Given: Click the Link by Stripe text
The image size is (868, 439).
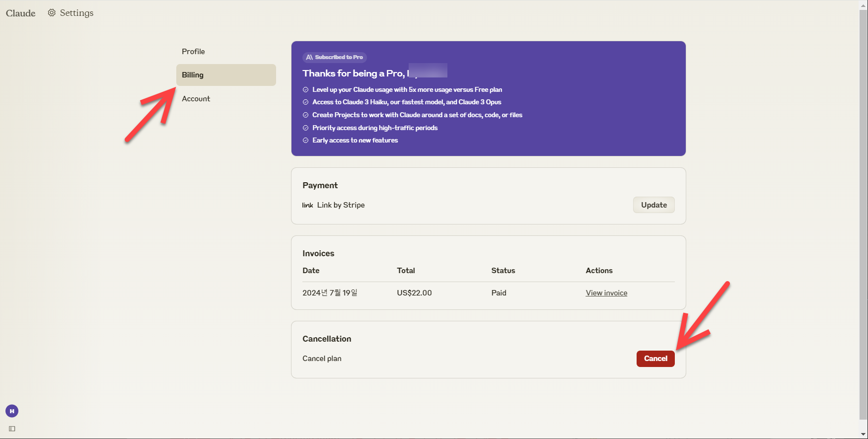Looking at the screenshot, I should coord(341,205).
